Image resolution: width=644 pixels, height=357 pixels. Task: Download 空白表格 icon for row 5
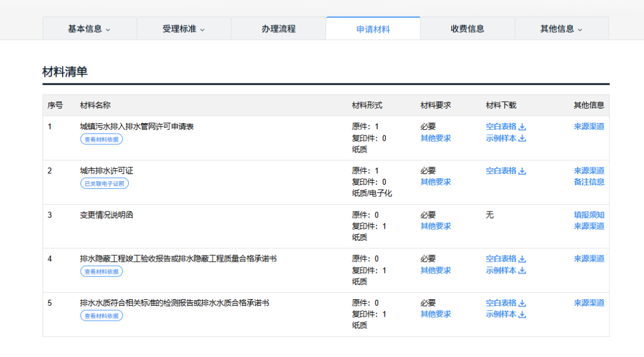pyautogui.click(x=522, y=303)
